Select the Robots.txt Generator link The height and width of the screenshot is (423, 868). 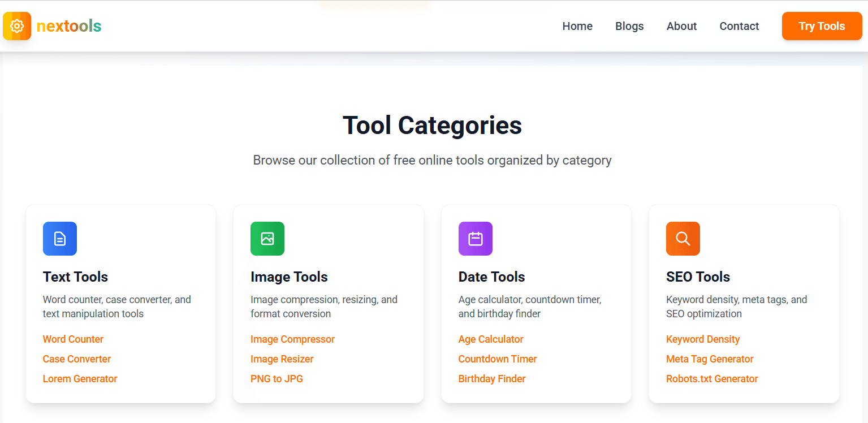tap(711, 378)
